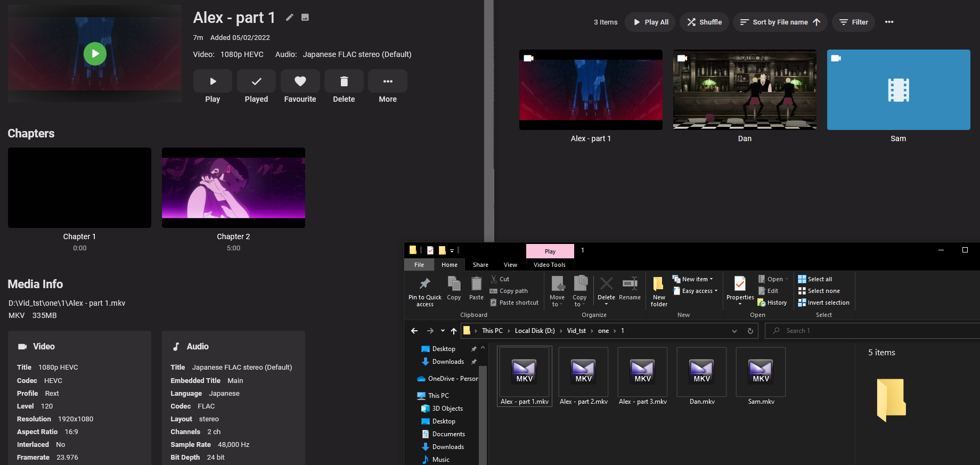Select the Dan video thumbnail
The width and height of the screenshot is (980, 465).
pyautogui.click(x=745, y=89)
